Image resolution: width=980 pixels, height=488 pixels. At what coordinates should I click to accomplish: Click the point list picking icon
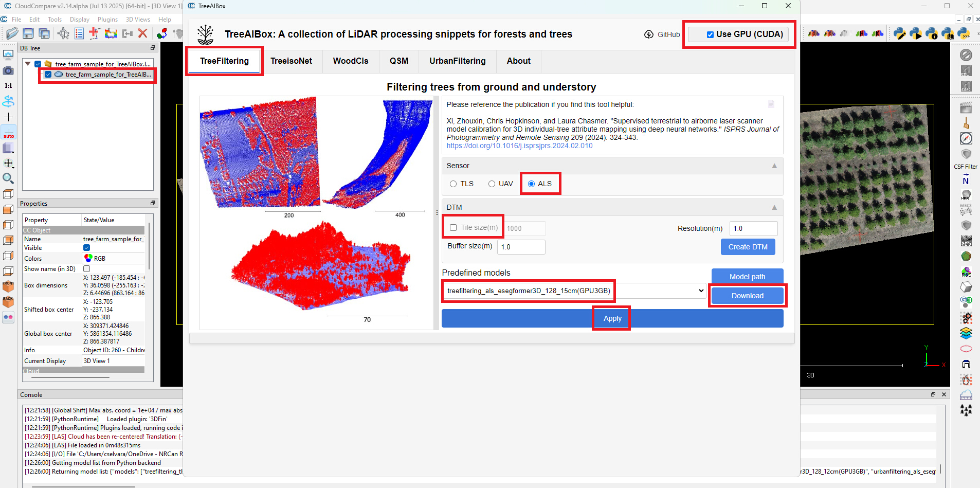pos(79,34)
